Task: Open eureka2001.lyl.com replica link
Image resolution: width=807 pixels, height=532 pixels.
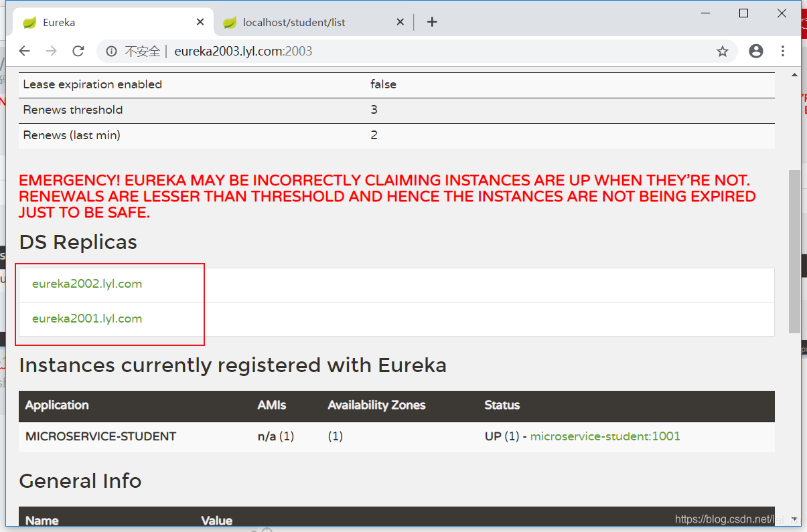Action: tap(87, 319)
